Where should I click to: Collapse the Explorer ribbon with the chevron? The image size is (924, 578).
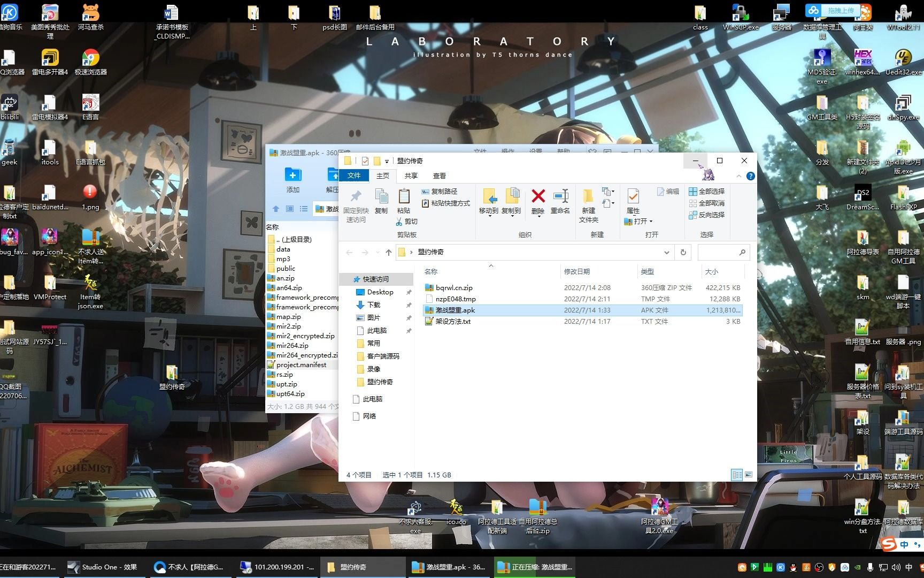(739, 176)
